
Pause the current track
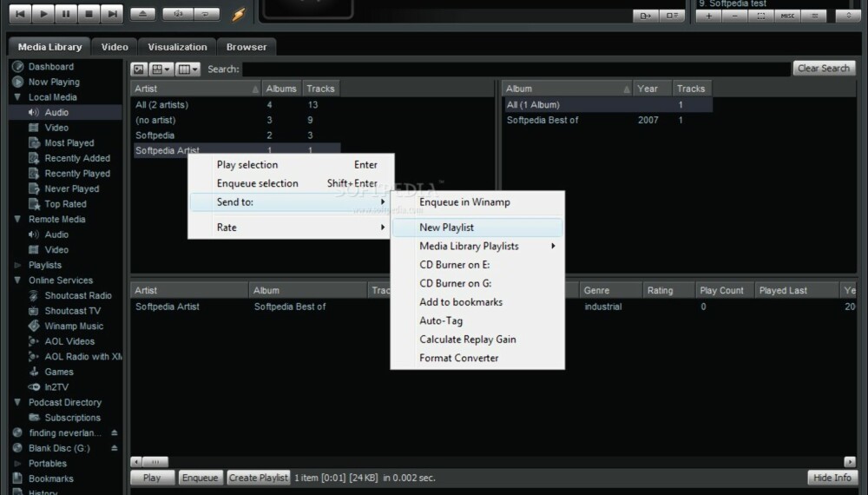66,14
